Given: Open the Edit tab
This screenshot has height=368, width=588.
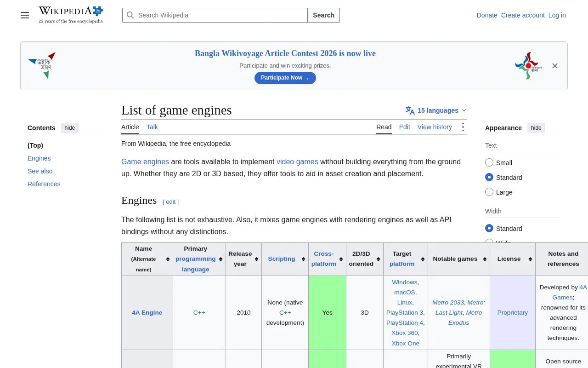Looking at the screenshot, I should click(x=404, y=127).
